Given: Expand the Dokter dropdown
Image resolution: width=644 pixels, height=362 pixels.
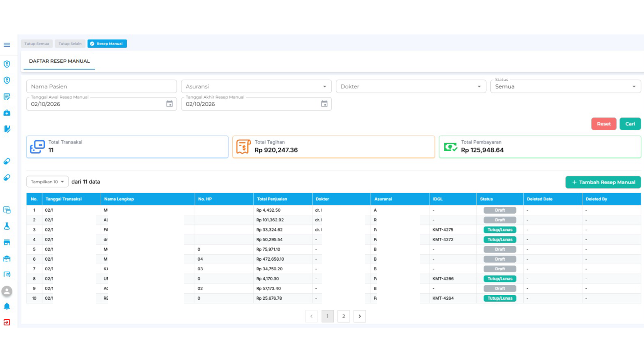Looking at the screenshot, I should (411, 86).
